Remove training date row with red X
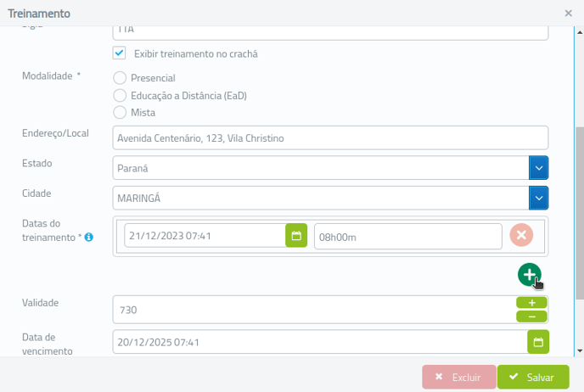The height and width of the screenshot is (392, 584). pyautogui.click(x=521, y=235)
